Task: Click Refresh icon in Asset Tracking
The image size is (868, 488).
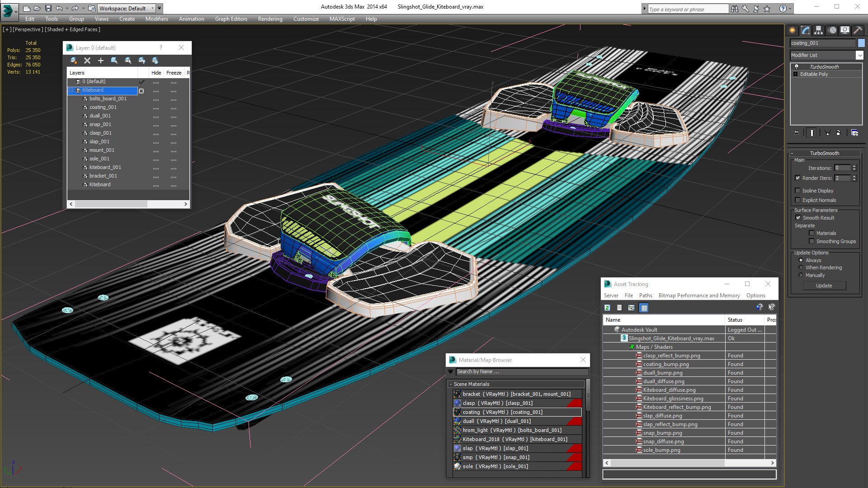Action: tap(607, 308)
